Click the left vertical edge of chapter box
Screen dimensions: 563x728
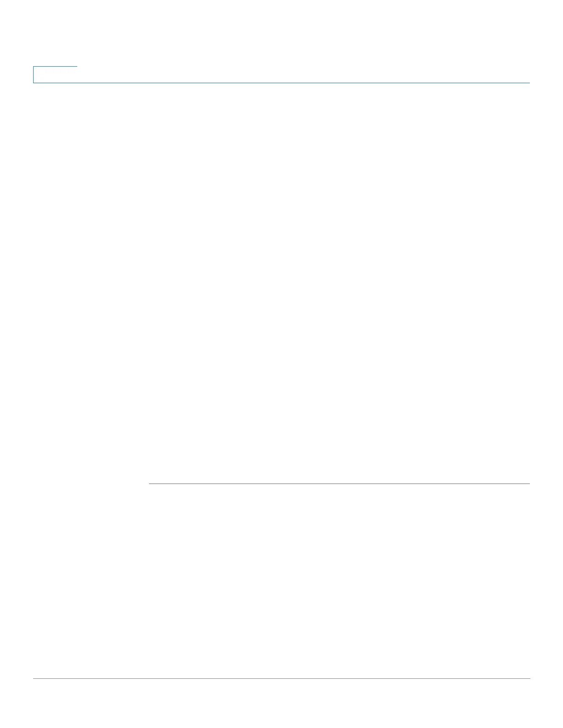(x=33, y=74)
